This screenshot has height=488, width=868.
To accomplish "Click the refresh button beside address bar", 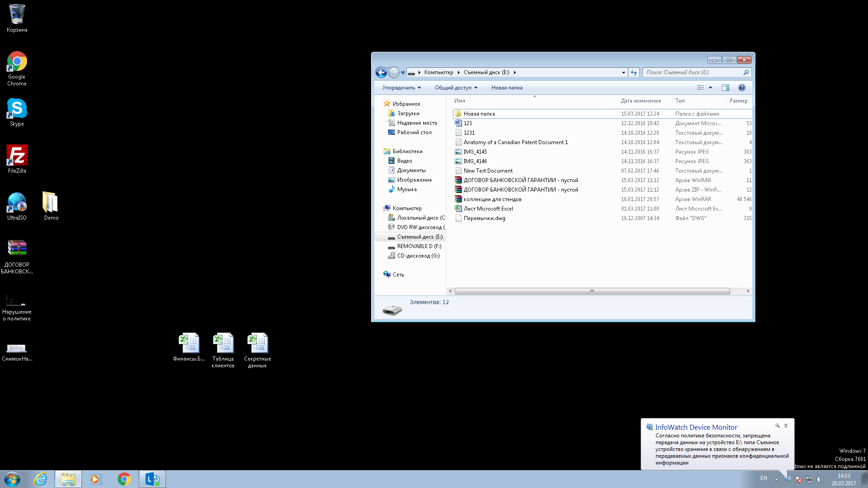I will [x=634, y=72].
